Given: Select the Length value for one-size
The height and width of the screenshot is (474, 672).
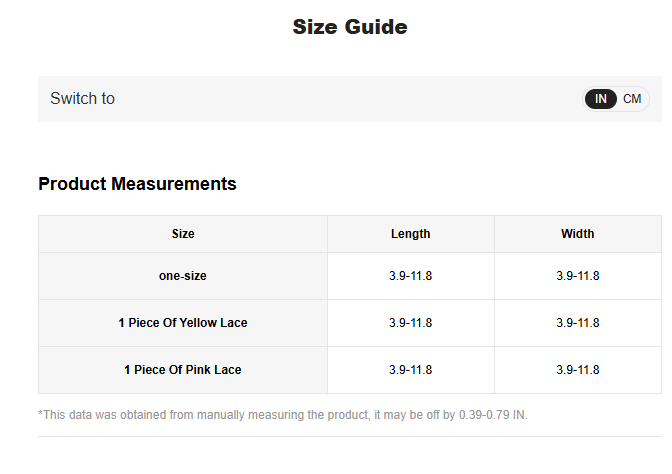Looking at the screenshot, I should point(410,276).
